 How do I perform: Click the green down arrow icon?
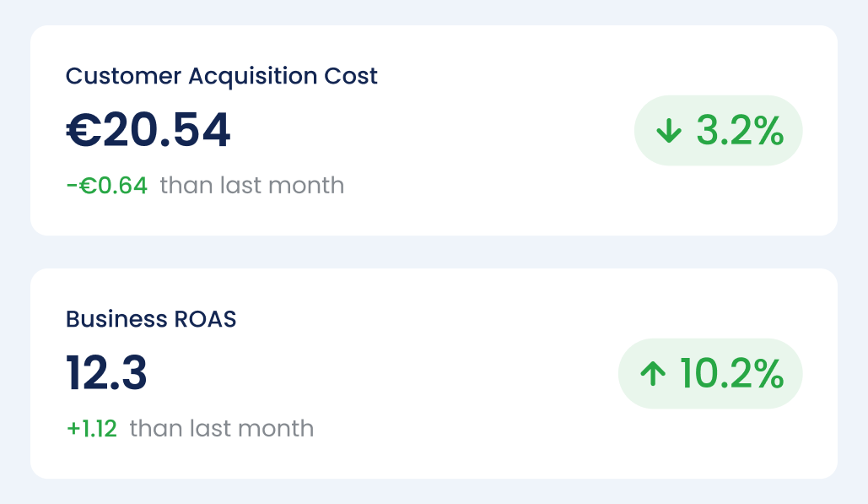click(x=669, y=131)
